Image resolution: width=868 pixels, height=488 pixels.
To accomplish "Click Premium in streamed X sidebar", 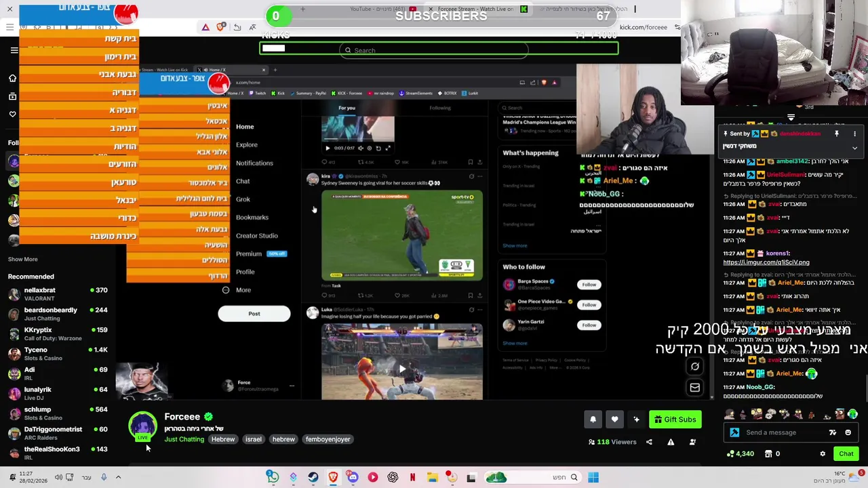I will (249, 254).
